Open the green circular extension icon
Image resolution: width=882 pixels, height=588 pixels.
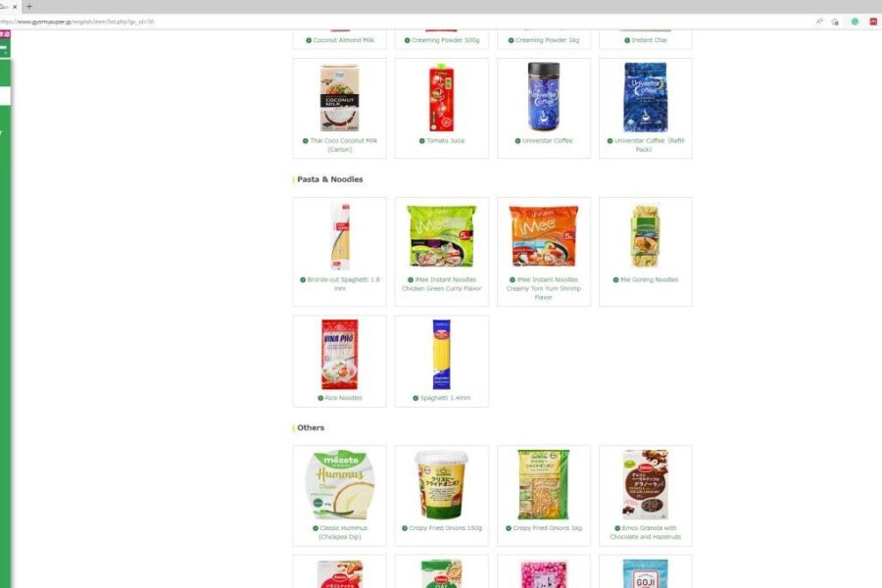tap(855, 22)
